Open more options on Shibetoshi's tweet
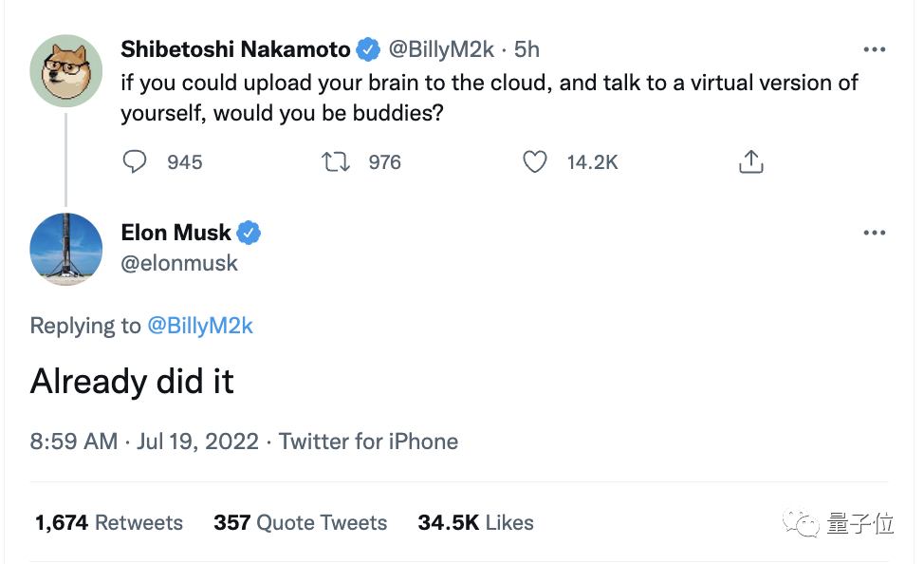This screenshot has height=564, width=924. [x=873, y=49]
